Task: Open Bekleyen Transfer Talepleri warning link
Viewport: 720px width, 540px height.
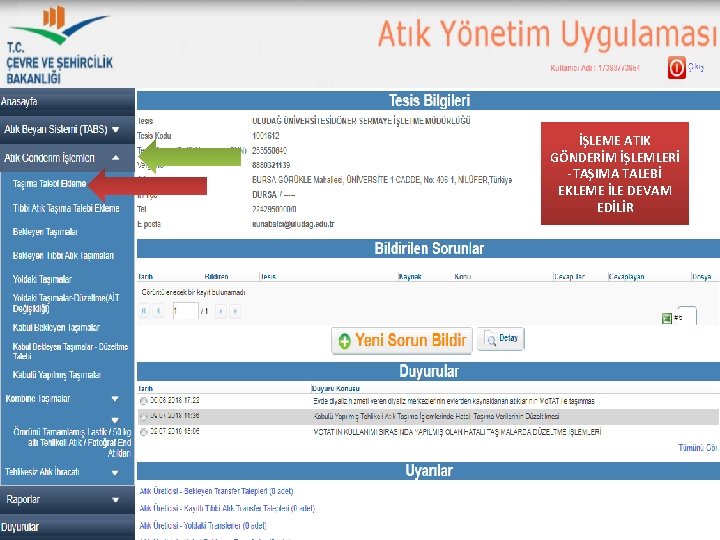Action: pyautogui.click(x=216, y=491)
